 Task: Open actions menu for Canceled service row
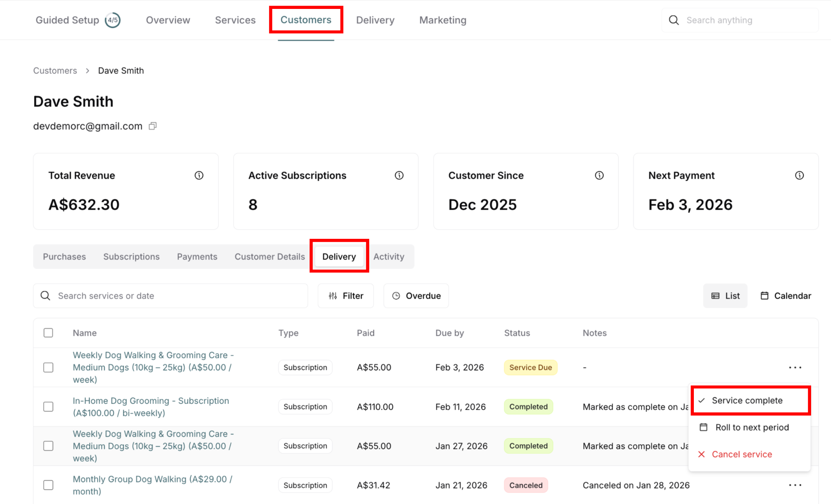pos(795,485)
